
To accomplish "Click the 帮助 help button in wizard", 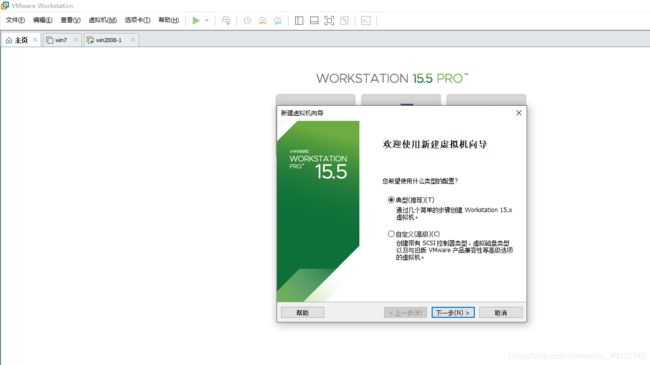I will (x=303, y=313).
